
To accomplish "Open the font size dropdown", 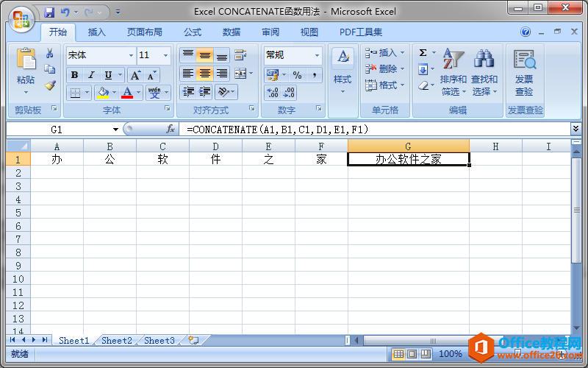I will pyautogui.click(x=165, y=56).
